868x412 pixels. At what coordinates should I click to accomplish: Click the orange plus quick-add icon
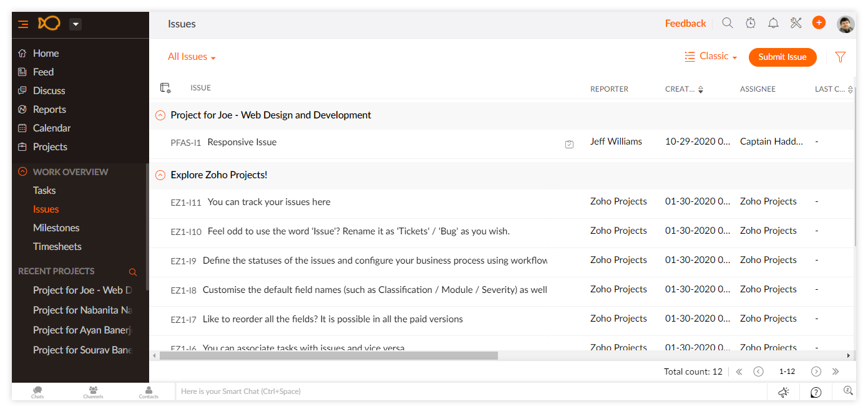(819, 23)
